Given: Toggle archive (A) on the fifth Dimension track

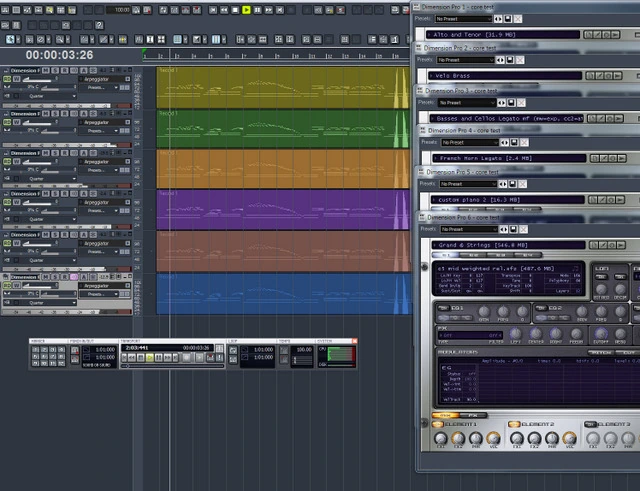Looking at the screenshot, I should click(84, 235).
